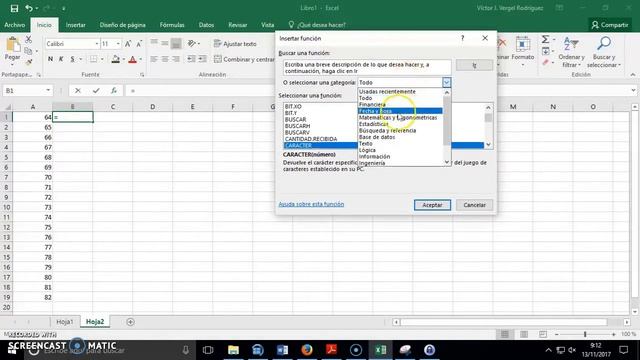Image resolution: width=640 pixels, height=360 pixels.
Task: Toggle underline formatting with S
Action: 72,59
